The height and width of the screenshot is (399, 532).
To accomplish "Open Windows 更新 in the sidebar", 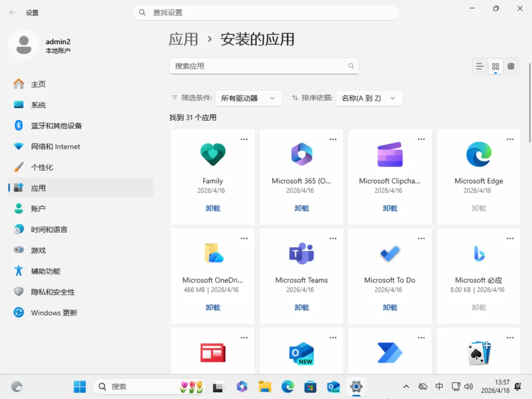I will point(81,312).
